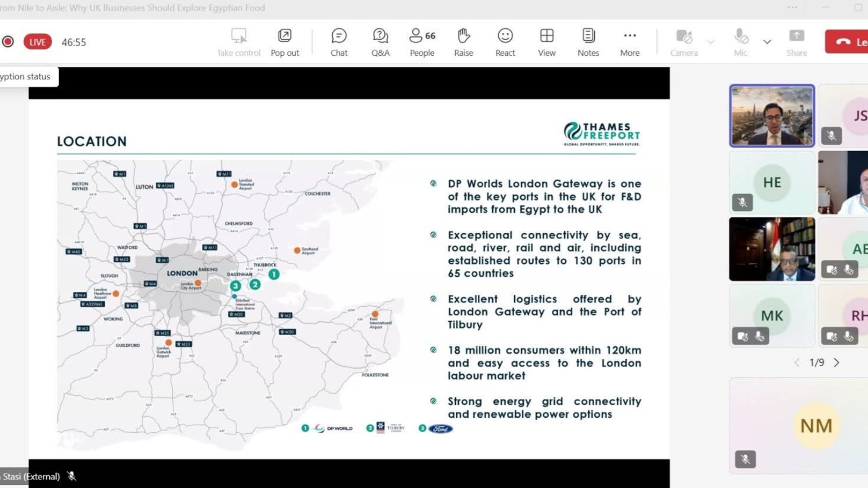The height and width of the screenshot is (488, 868).
Task: Open the React emoji menu
Action: pyautogui.click(x=505, y=42)
